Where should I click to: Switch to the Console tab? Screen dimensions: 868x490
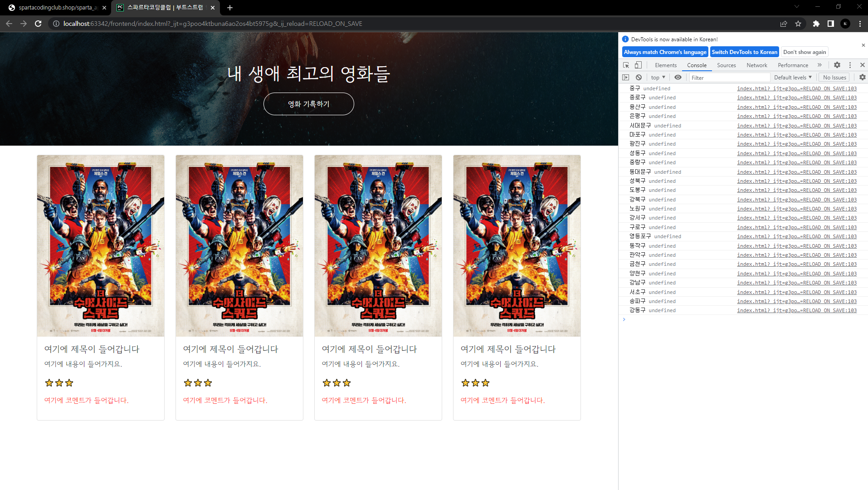pos(697,65)
